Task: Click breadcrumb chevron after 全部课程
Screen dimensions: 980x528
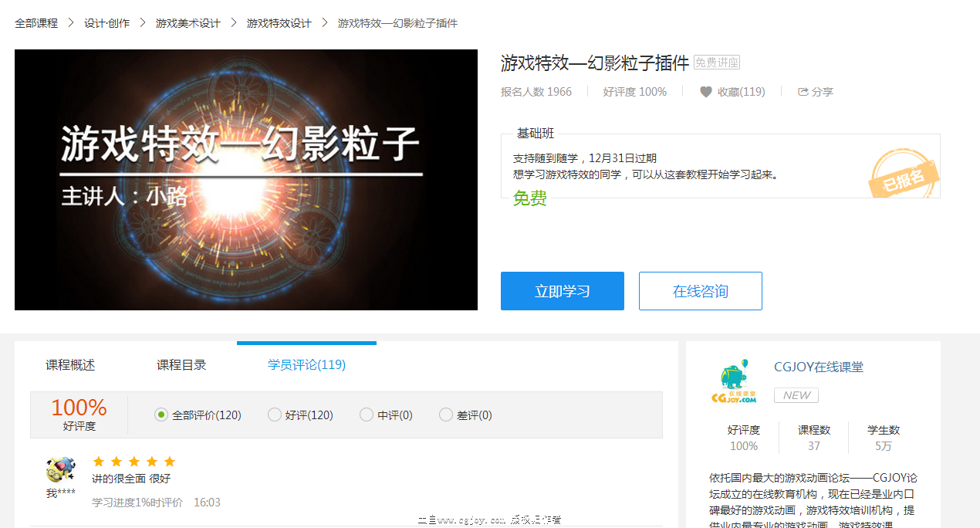Action: (x=71, y=23)
